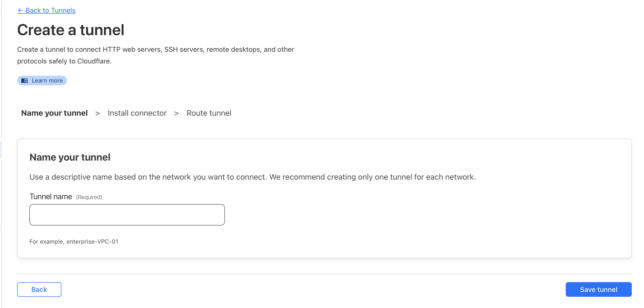Click the enterprise-VPC-01 example hint text

pos(74,242)
